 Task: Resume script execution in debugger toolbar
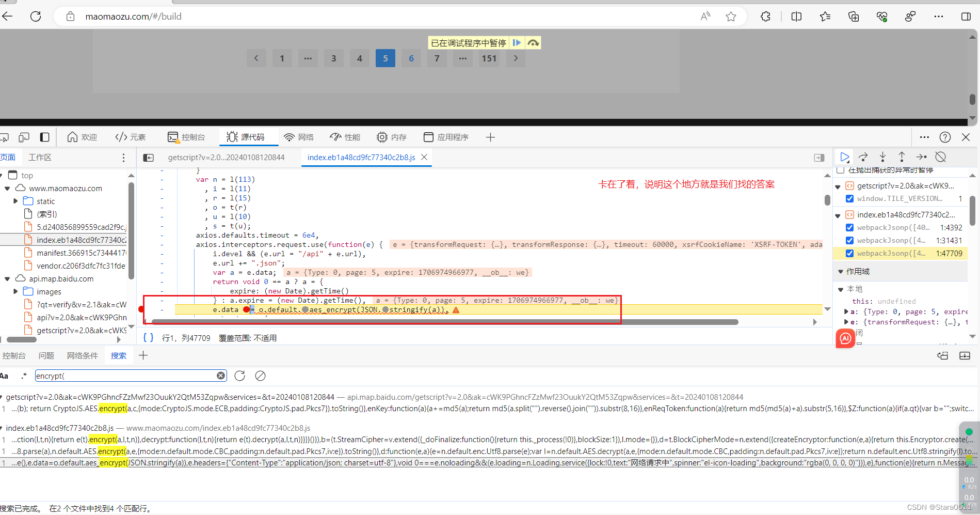pyautogui.click(x=844, y=157)
